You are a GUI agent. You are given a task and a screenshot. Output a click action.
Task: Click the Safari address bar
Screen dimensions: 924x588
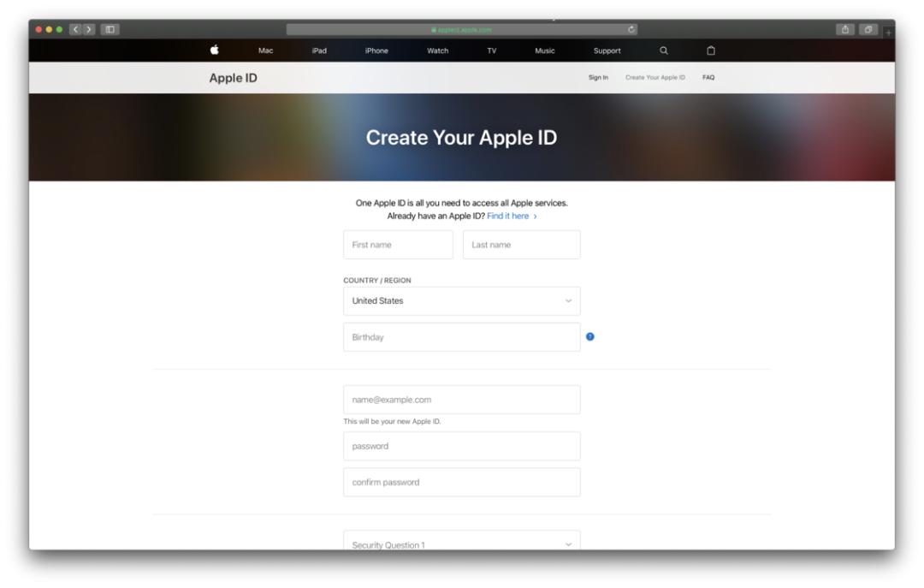tap(461, 29)
